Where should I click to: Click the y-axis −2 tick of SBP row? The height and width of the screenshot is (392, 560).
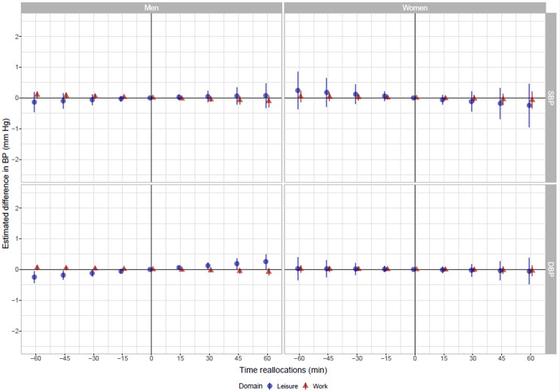(x=15, y=160)
